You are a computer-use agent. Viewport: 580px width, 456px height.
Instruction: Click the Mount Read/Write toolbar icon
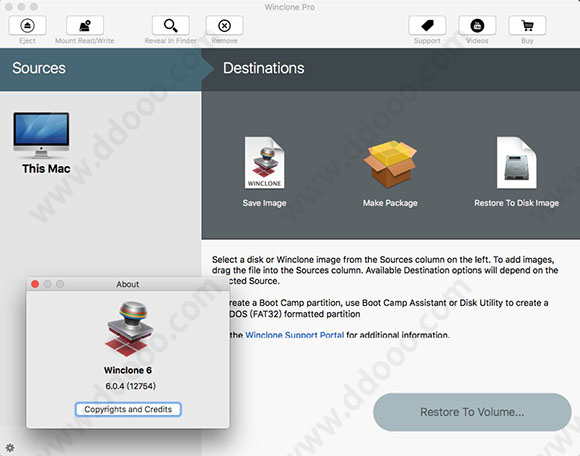pyautogui.click(x=85, y=26)
